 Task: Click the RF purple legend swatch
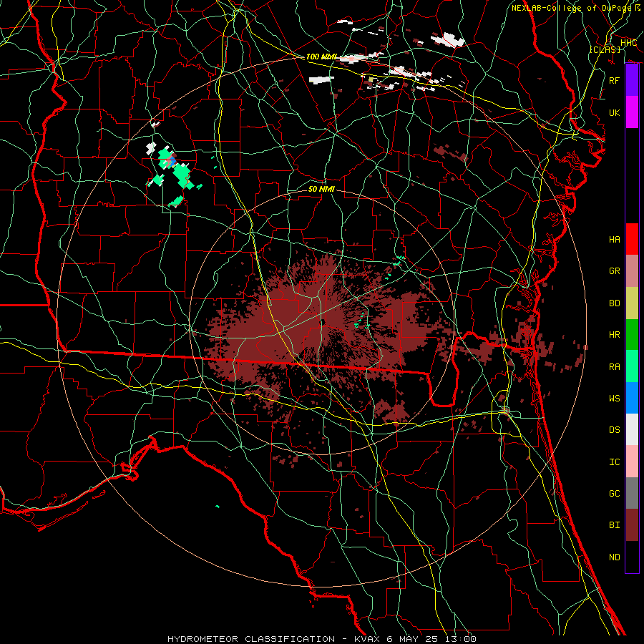coord(632,80)
